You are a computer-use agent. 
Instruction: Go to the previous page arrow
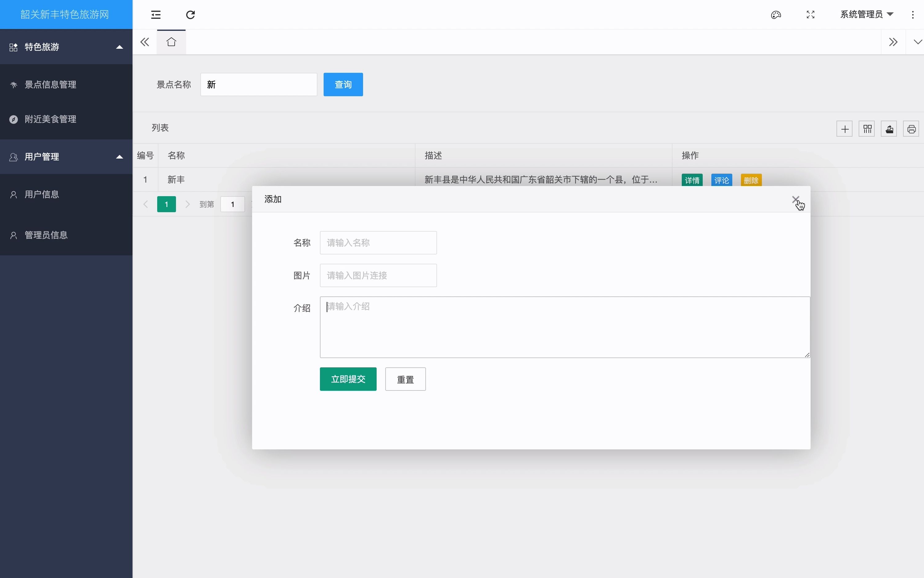click(145, 204)
